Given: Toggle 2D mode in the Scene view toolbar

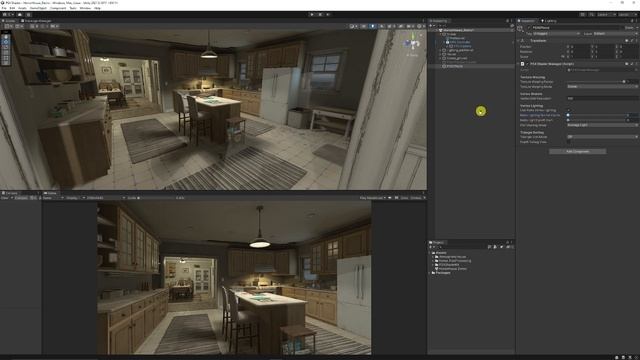Looking at the screenshot, I should (x=364, y=26).
